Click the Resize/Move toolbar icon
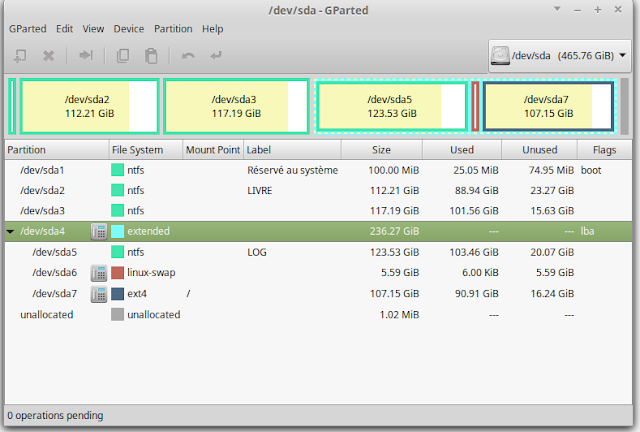The image size is (640, 432). (x=86, y=55)
